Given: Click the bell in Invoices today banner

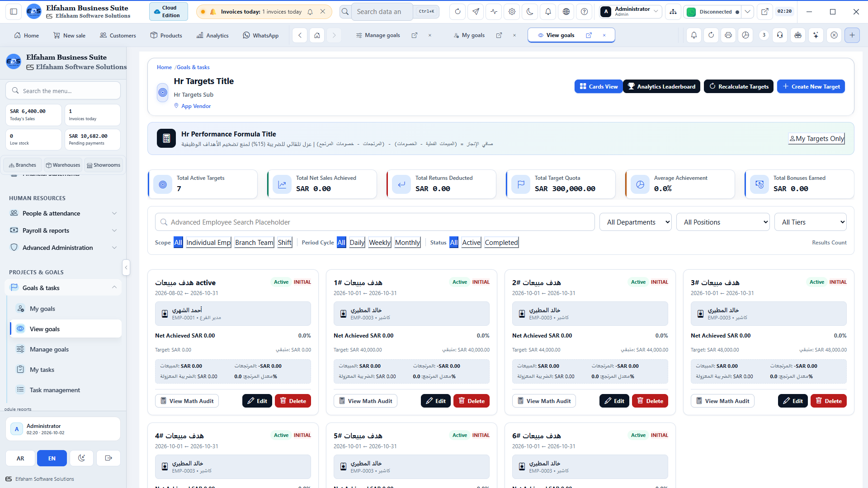Looking at the screenshot, I should coord(310,12).
